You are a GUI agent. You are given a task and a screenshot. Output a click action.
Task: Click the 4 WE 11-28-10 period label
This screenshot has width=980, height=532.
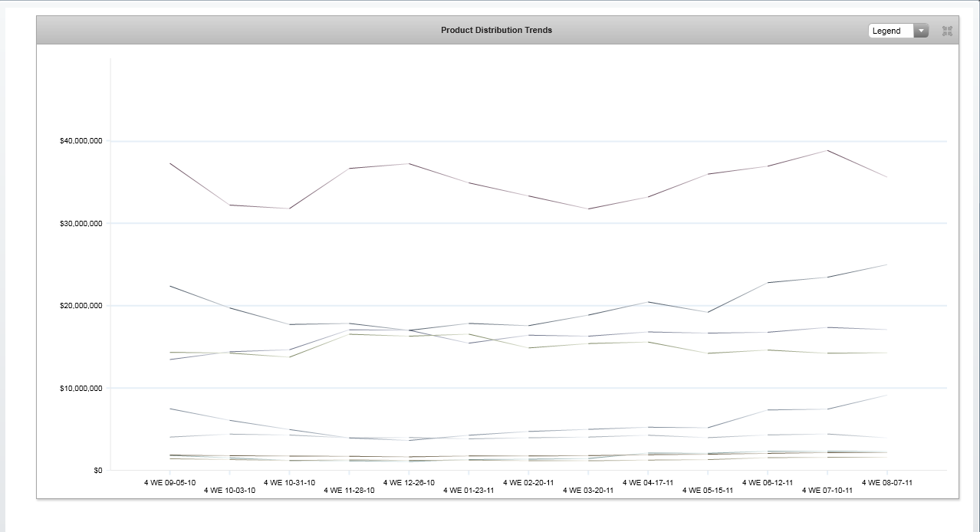[x=349, y=491]
